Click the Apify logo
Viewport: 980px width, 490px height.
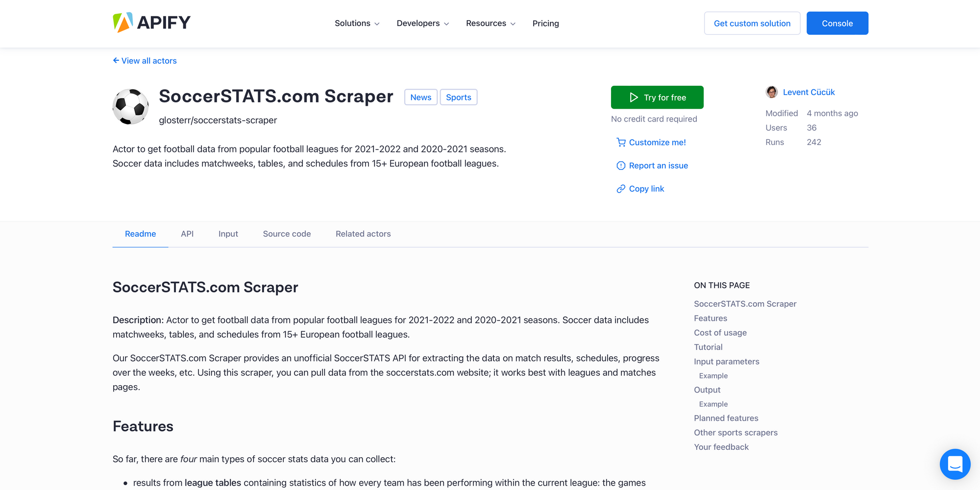point(151,22)
